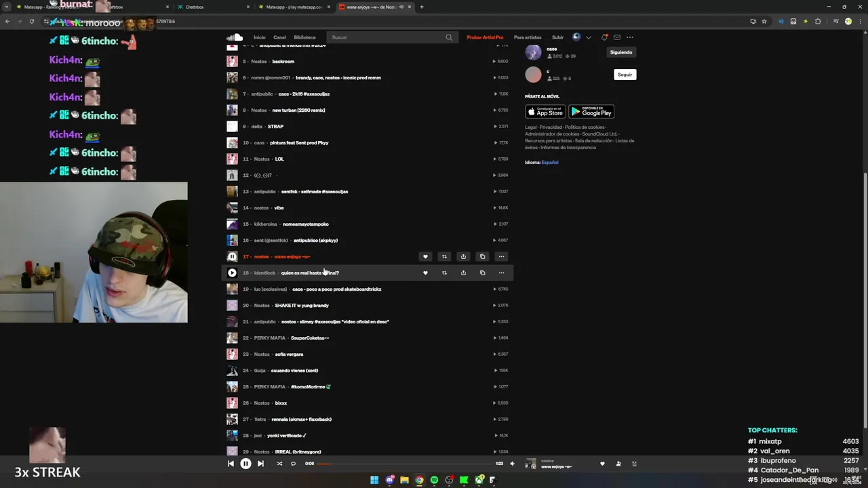Open Google Chrome from the taskbar

(x=419, y=480)
